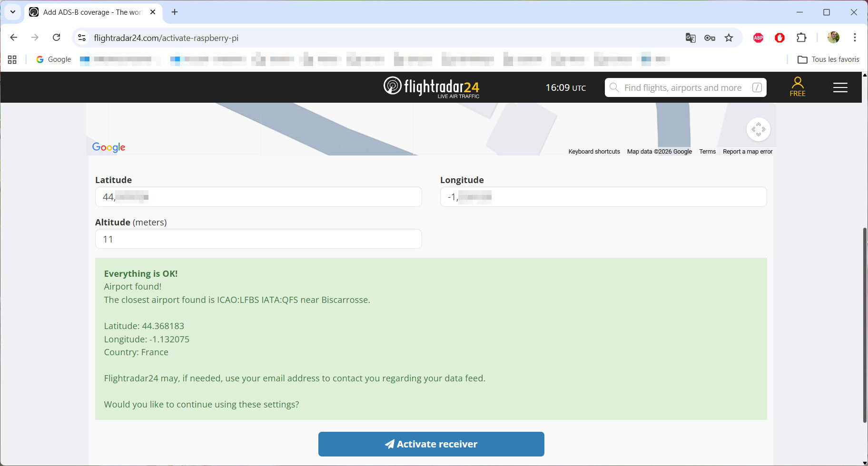
Task: Click the Google logo on the map
Action: click(108, 147)
